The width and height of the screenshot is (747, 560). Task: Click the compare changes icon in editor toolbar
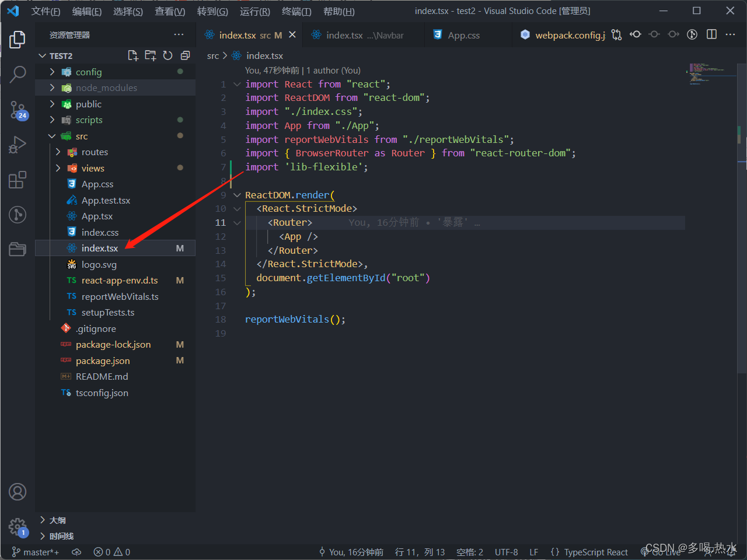tap(617, 35)
